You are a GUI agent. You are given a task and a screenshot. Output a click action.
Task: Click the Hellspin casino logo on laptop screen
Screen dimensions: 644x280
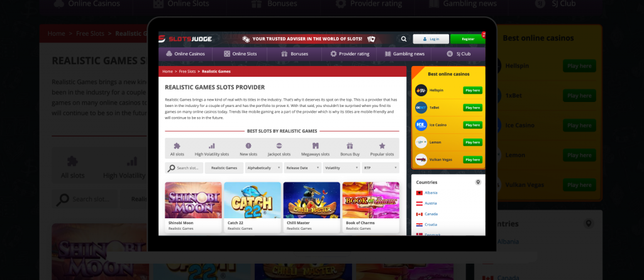click(421, 90)
